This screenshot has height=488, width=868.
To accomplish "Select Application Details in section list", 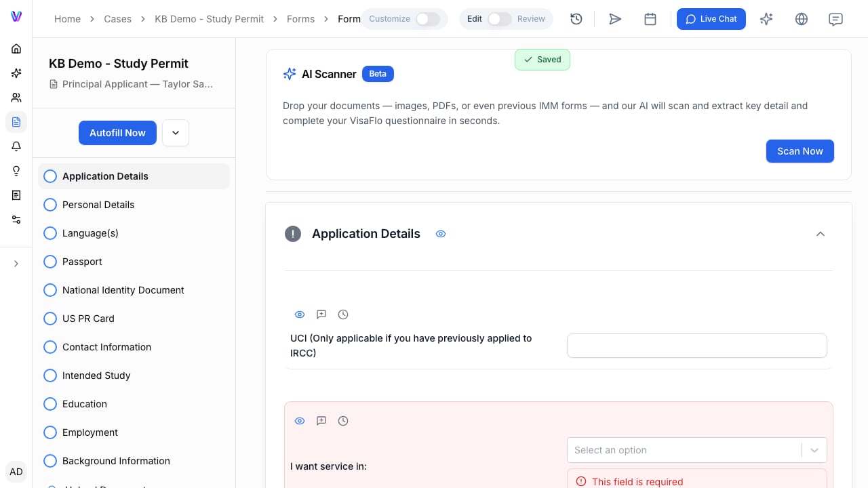I will coord(134,176).
